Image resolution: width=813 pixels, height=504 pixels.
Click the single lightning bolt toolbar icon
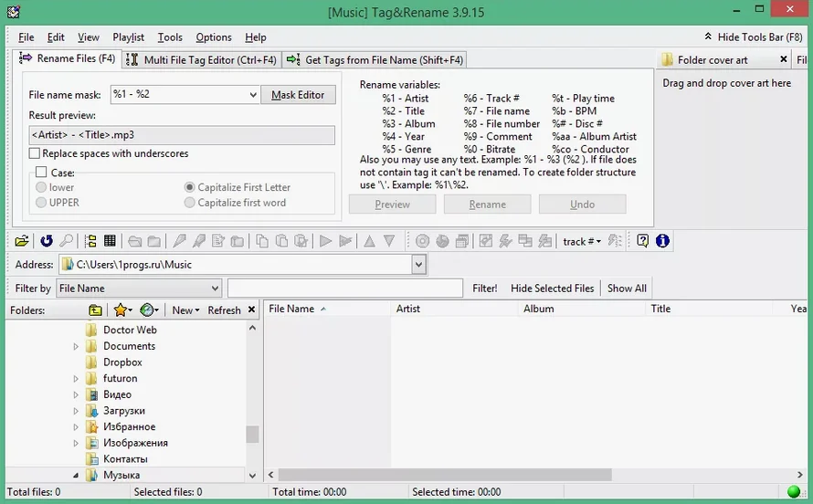505,241
